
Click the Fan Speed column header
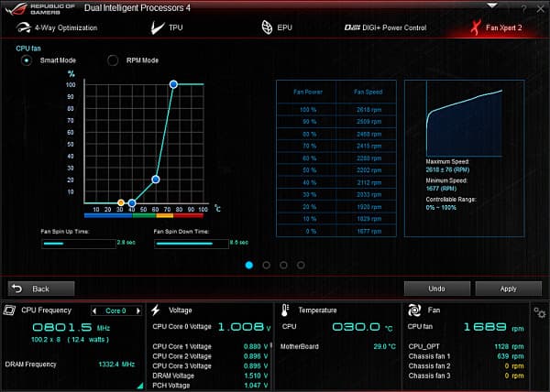368,92
